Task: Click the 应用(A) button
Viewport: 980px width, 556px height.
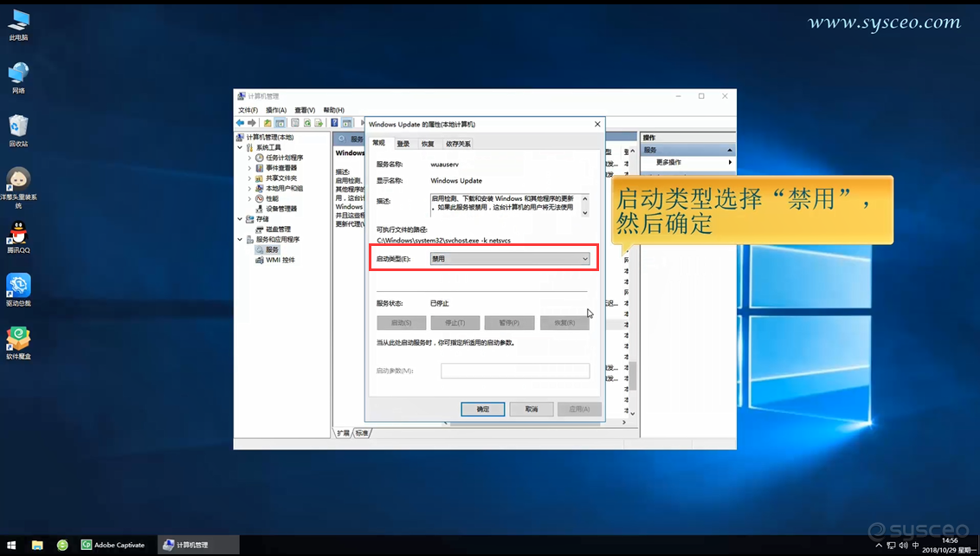Action: [x=579, y=409]
